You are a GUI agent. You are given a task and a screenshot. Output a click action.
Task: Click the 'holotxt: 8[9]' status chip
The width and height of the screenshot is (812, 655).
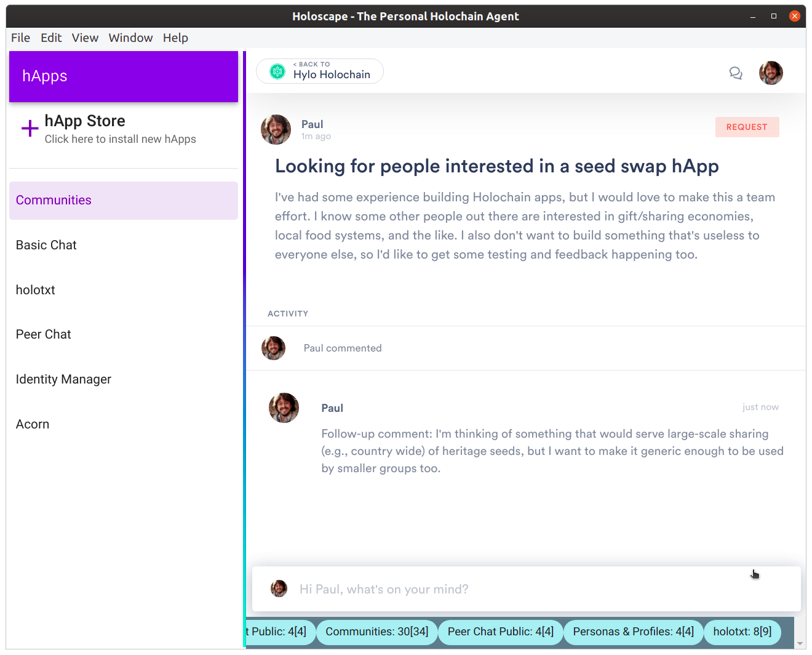(x=742, y=632)
